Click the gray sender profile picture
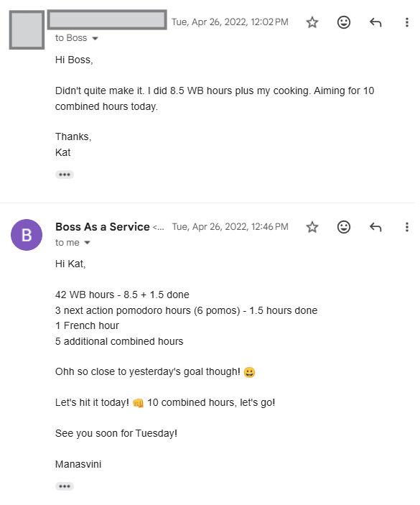This screenshot has height=505, width=420. 27,30
